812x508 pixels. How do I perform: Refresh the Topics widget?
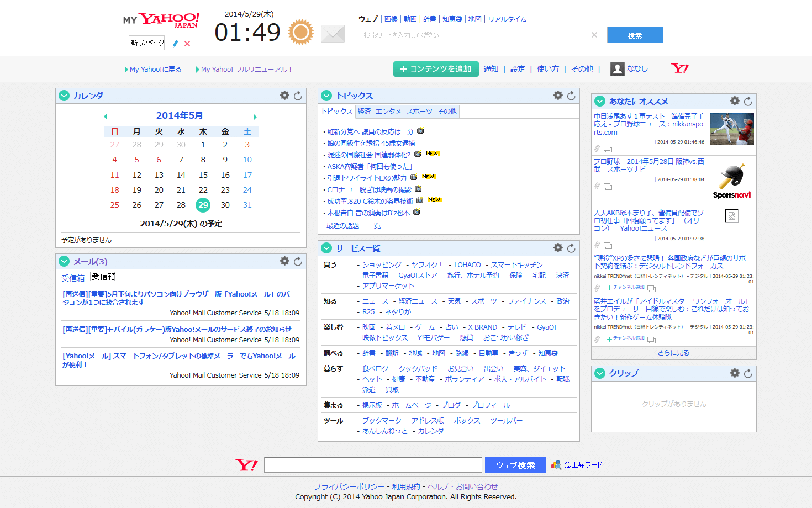pyautogui.click(x=571, y=96)
